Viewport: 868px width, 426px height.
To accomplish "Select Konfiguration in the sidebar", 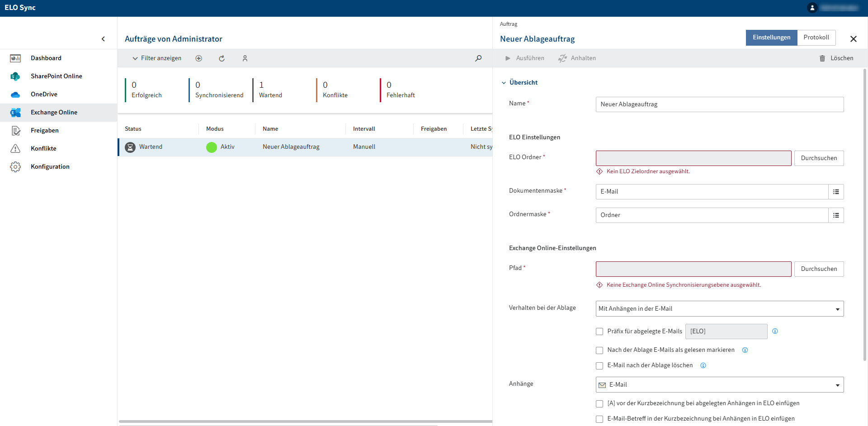I will (59, 167).
